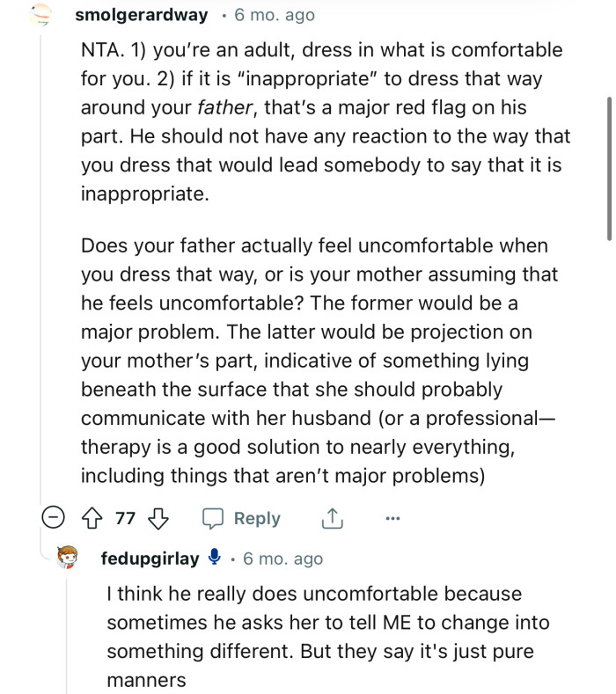Click the 77 vote count
Viewport: 616px width, 694px height.
[126, 518]
